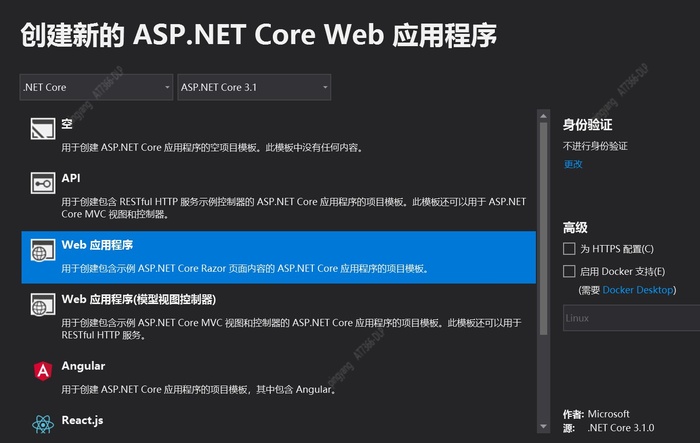
Task: Click the Angular template description text
Action: tap(199, 389)
